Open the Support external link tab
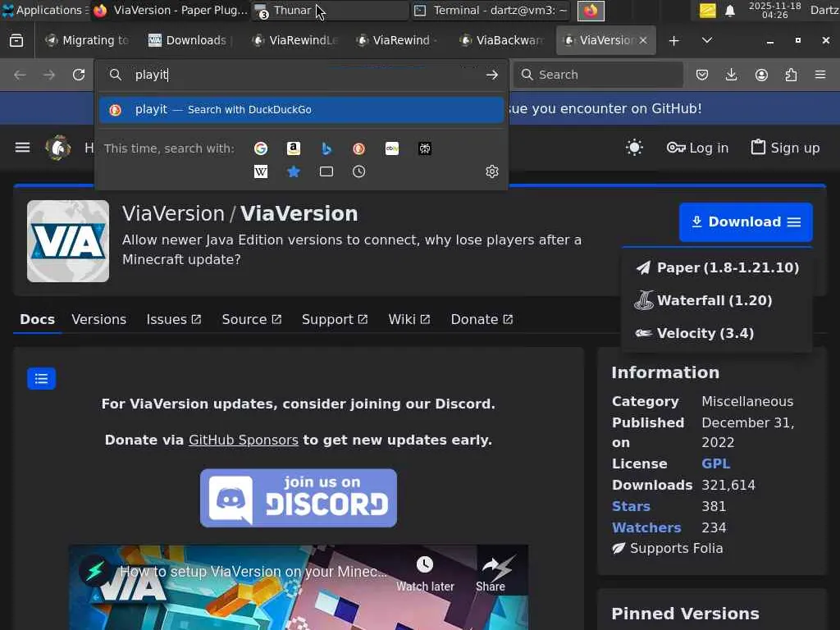The image size is (840, 630). 335,319
